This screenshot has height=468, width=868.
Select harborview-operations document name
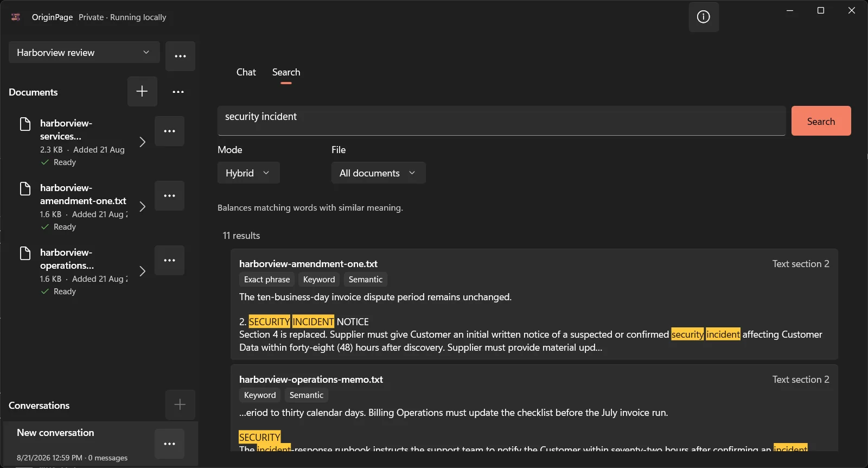tap(67, 259)
